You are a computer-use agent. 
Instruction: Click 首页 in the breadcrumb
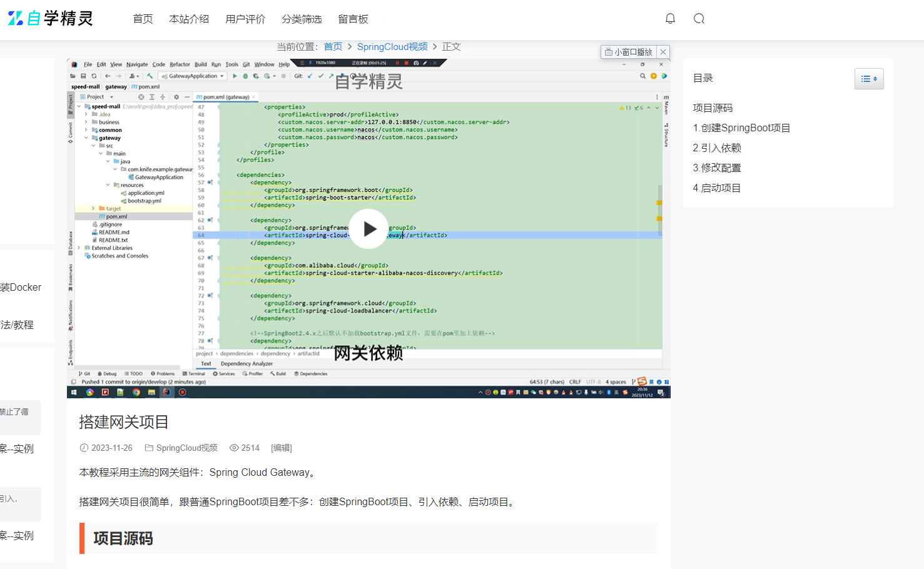coord(333,47)
